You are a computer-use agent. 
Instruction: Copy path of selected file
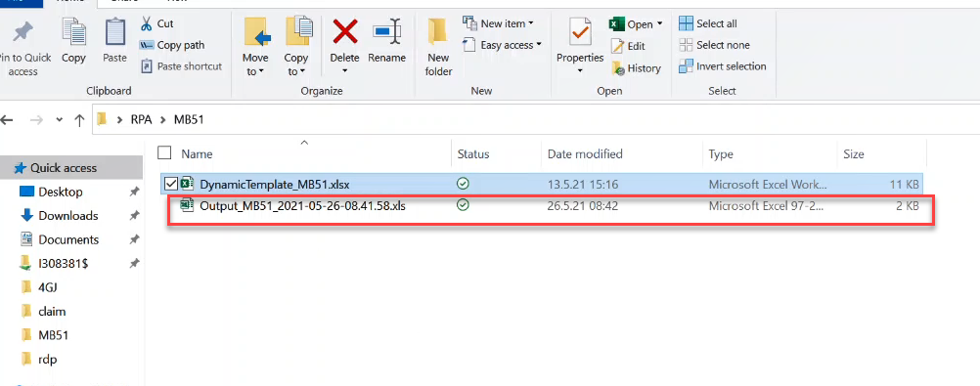click(x=172, y=45)
